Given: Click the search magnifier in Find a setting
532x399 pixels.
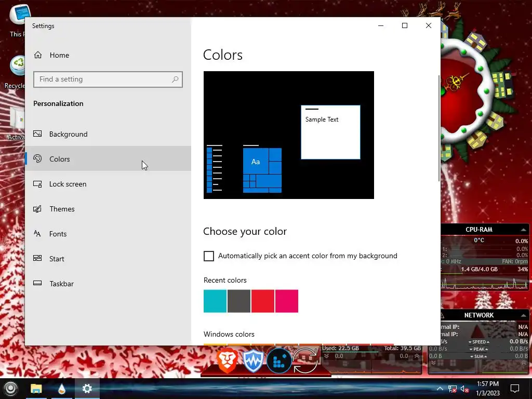Looking at the screenshot, I should (x=175, y=79).
